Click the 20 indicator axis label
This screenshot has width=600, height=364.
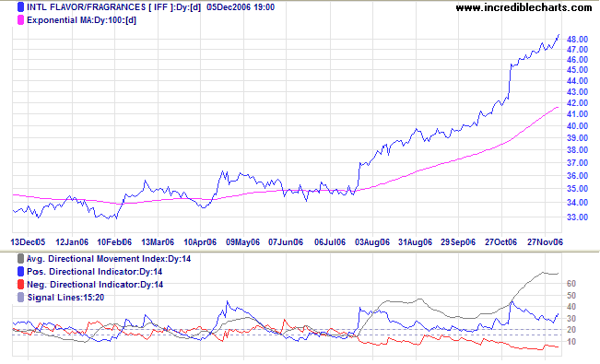point(571,330)
